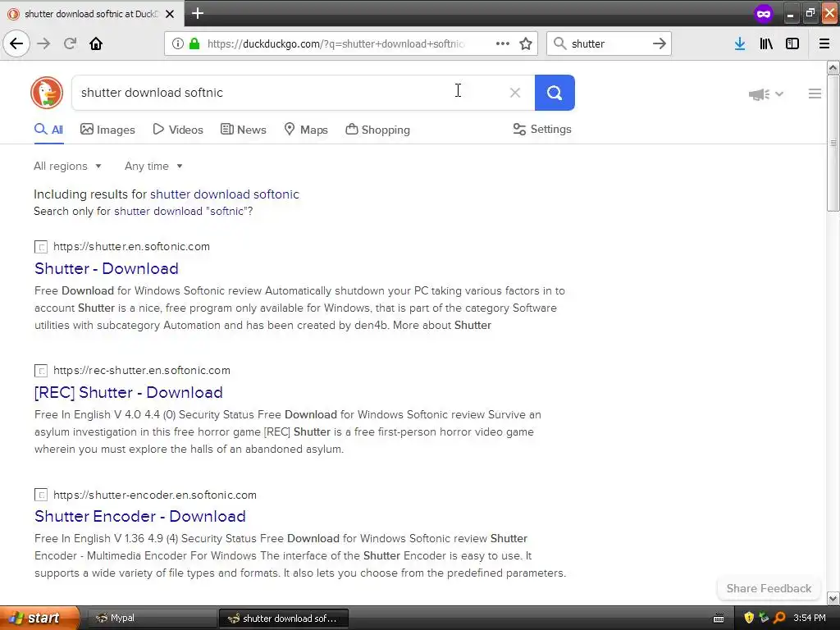This screenshot has height=630, width=840.
Task: Click the scrollbar up arrow
Action: (x=833, y=67)
